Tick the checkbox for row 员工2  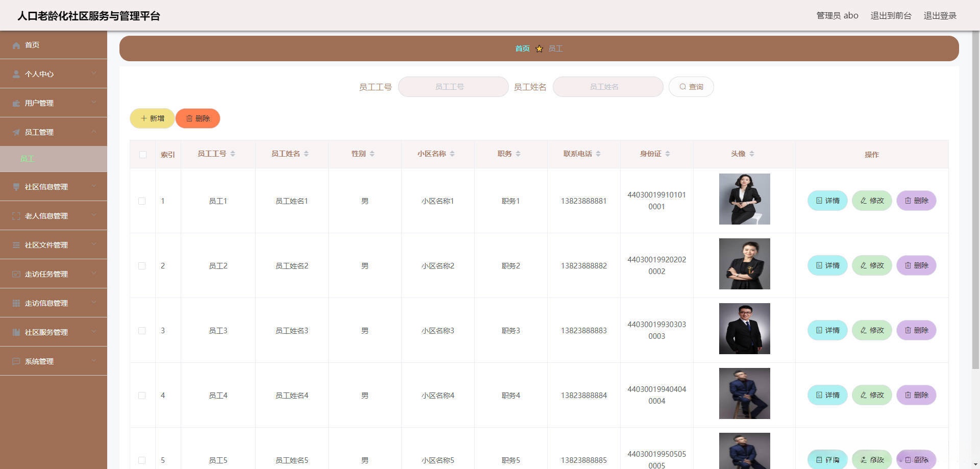142,266
